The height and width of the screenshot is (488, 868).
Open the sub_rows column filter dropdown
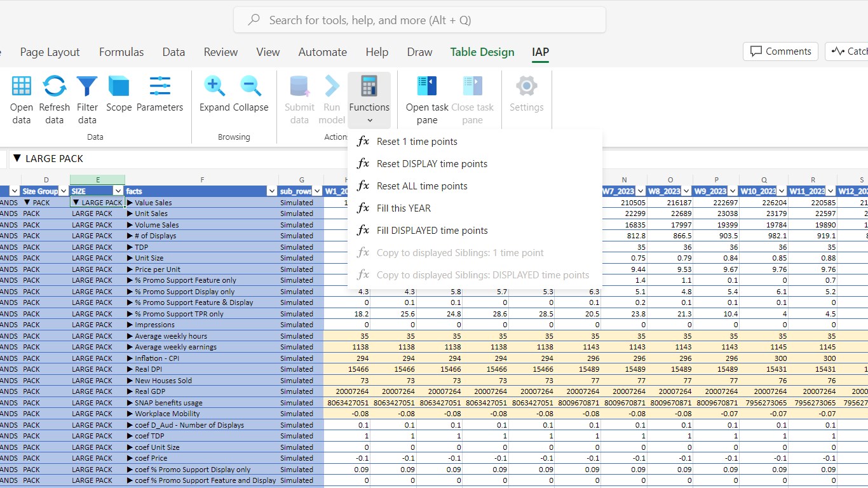pyautogui.click(x=317, y=191)
